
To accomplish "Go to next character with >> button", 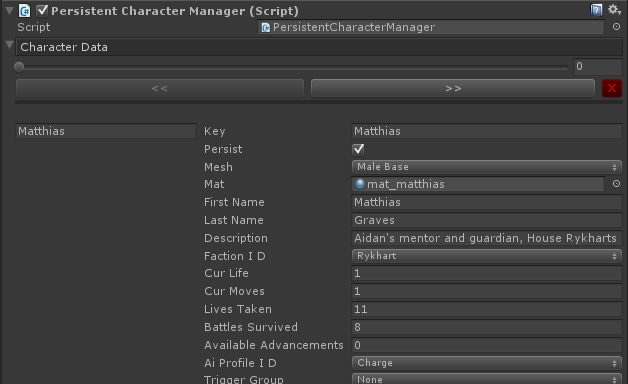I will tap(453, 88).
